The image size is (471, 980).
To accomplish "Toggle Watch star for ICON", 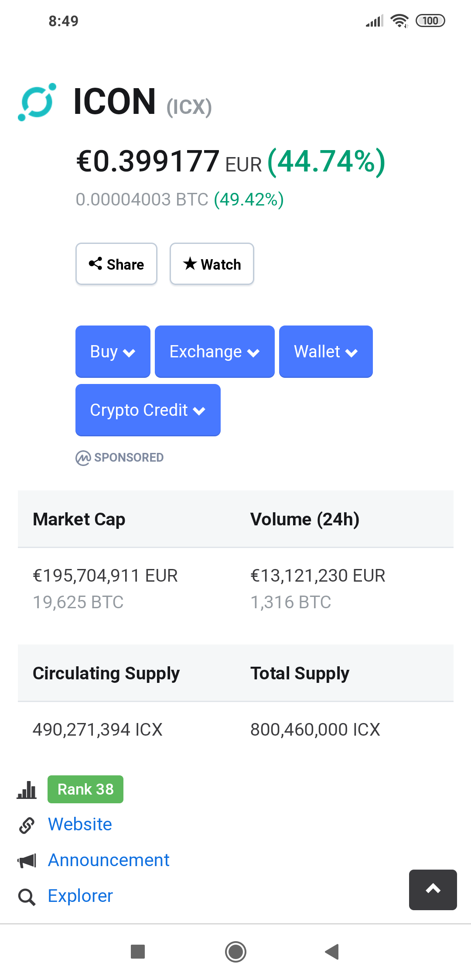I will click(212, 264).
